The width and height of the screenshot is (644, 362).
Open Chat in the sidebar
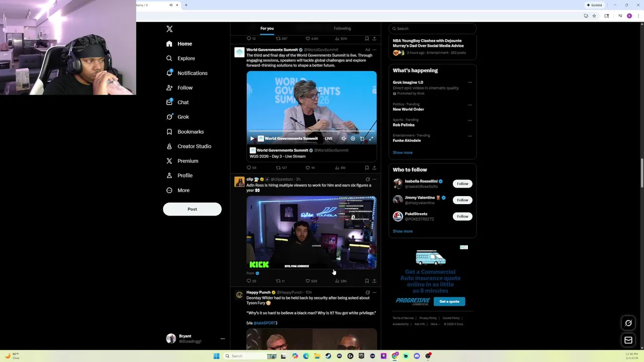pyautogui.click(x=178, y=102)
